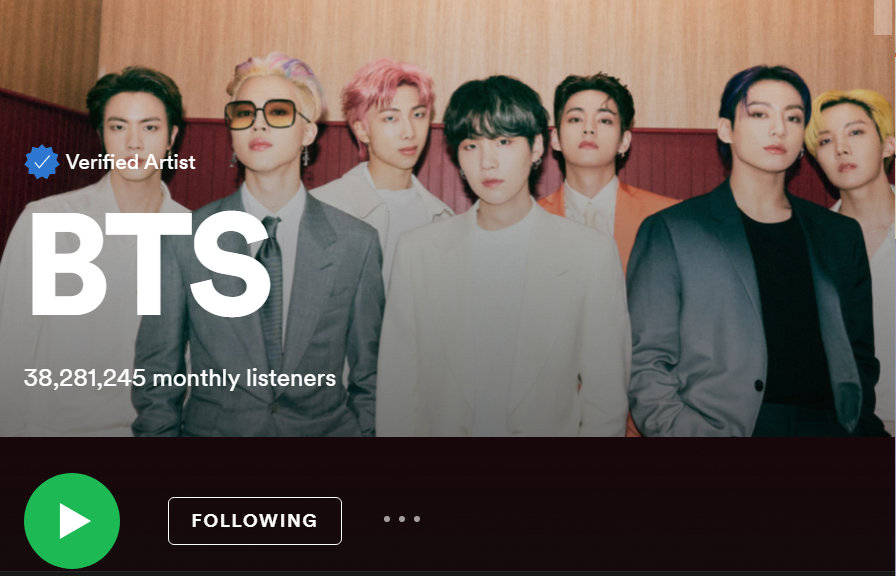Unfollow BTS using the FOLLOWING toggle
This screenshot has height=576, width=896.
(255, 521)
